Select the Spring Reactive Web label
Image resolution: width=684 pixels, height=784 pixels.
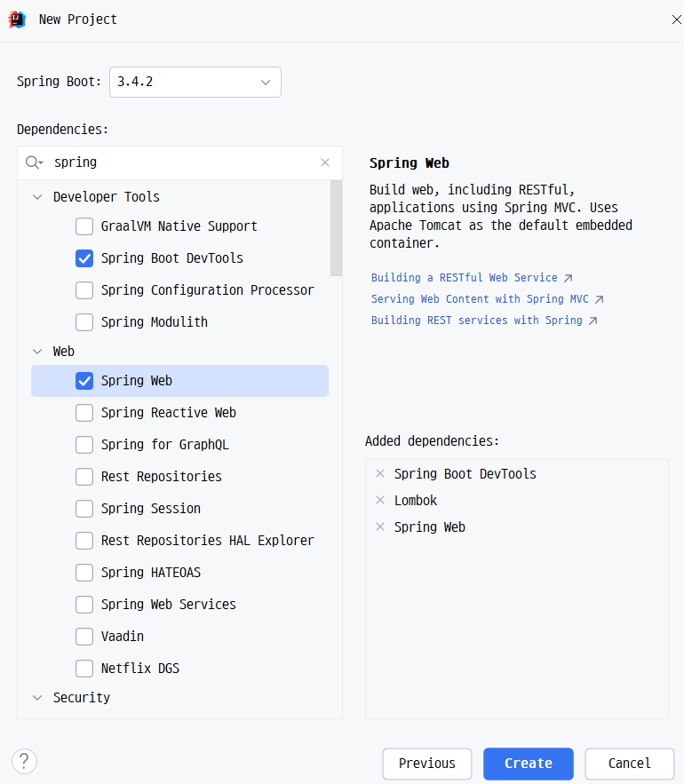168,413
